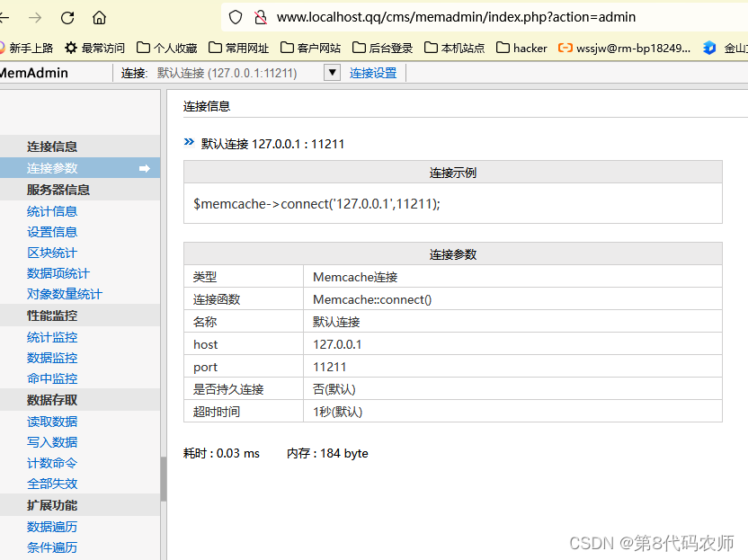Open the 命中监控 monitoring page
The width and height of the screenshot is (748, 560).
(x=51, y=378)
